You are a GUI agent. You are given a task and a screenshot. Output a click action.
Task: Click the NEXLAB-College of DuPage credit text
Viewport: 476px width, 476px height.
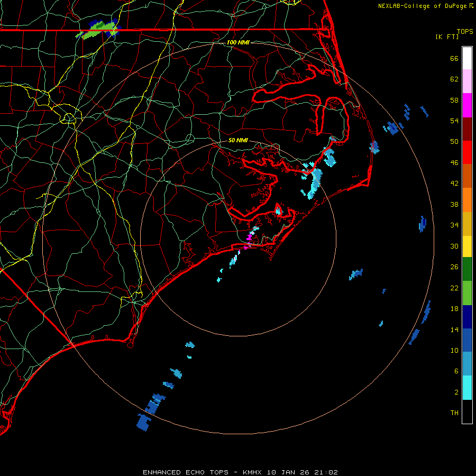click(423, 6)
